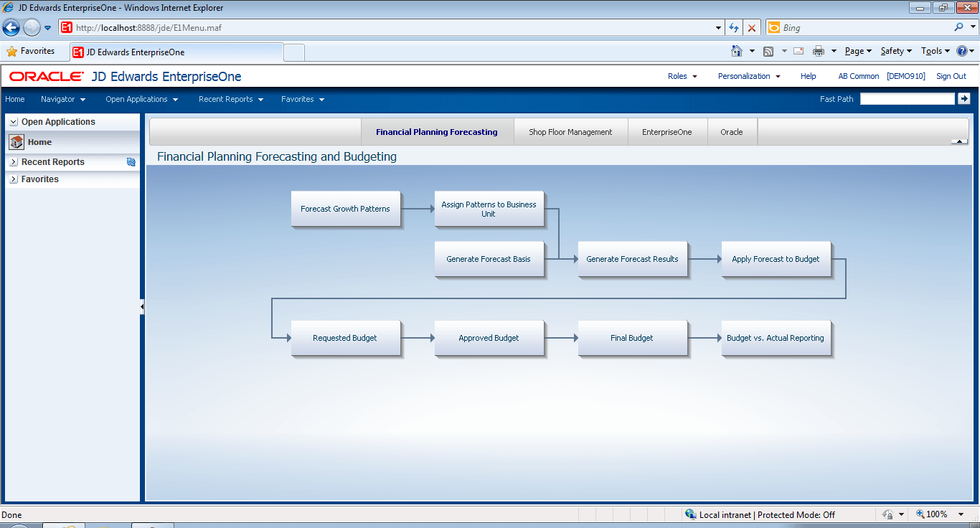Screen dimensions: 980x528
Task: Click into the Fast Path input field
Action: 907,99
